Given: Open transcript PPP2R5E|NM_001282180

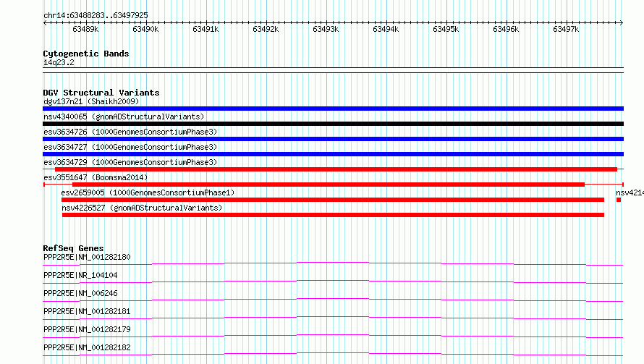Looking at the screenshot, I should [x=87, y=257].
